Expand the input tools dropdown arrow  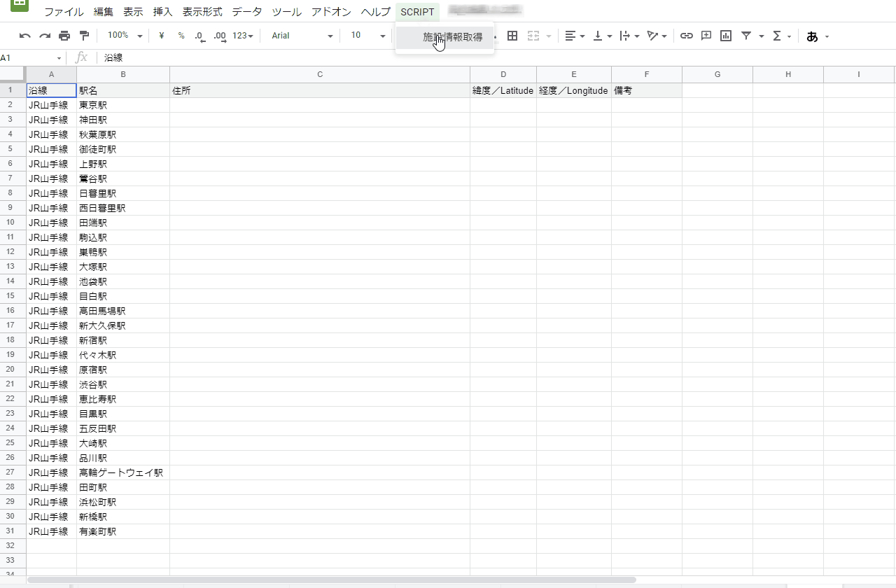coord(827,36)
